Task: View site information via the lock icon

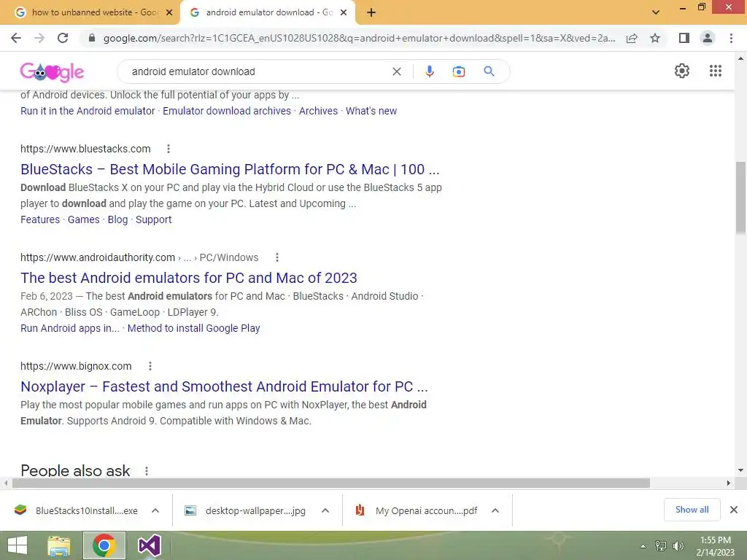Action: tap(92, 38)
